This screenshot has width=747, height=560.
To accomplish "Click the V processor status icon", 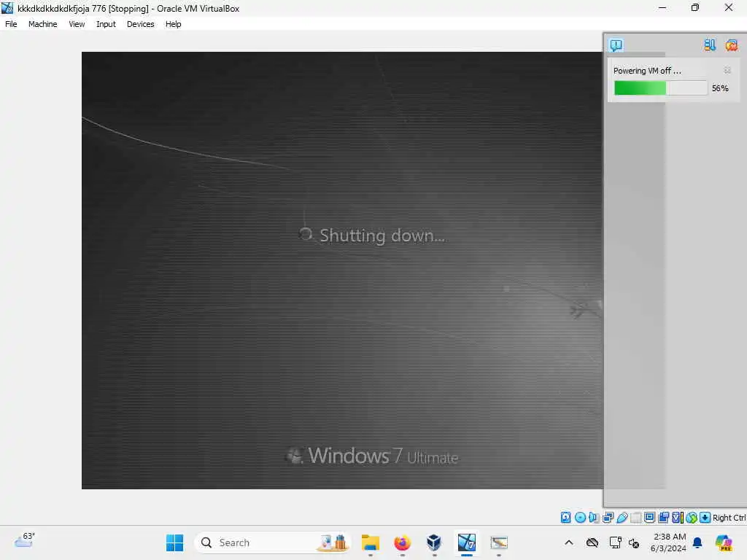I will coord(677,517).
